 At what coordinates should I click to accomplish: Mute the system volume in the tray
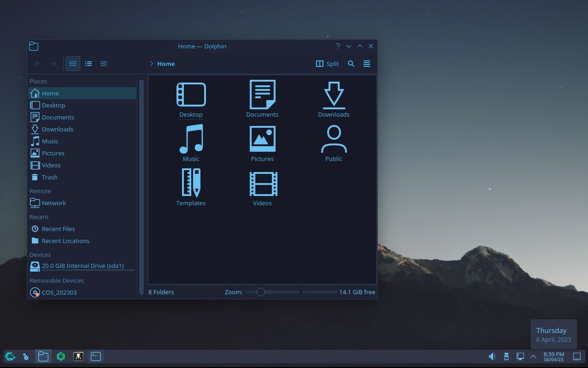pos(492,356)
